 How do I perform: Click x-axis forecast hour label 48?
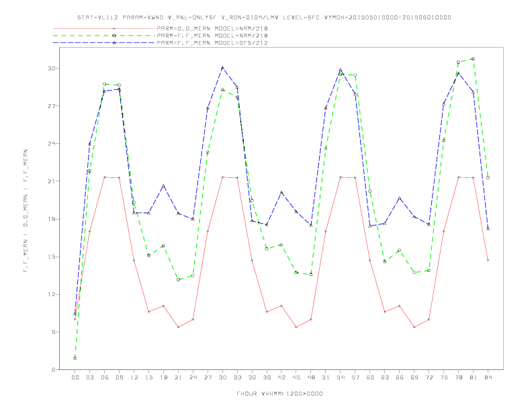pyautogui.click(x=311, y=377)
